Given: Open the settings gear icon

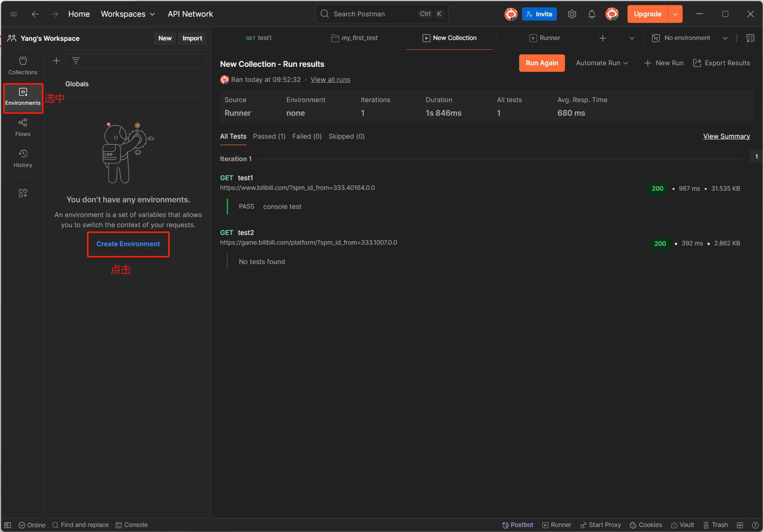Looking at the screenshot, I should (572, 14).
